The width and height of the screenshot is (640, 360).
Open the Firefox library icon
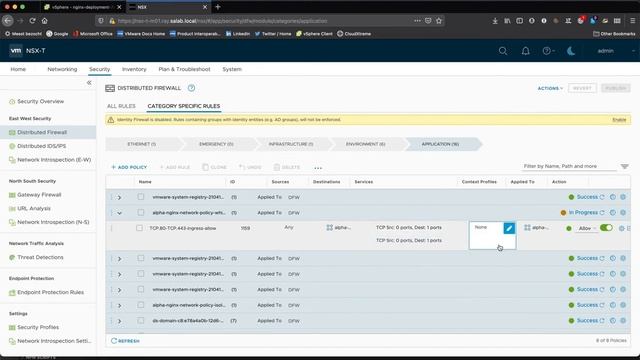507,20
